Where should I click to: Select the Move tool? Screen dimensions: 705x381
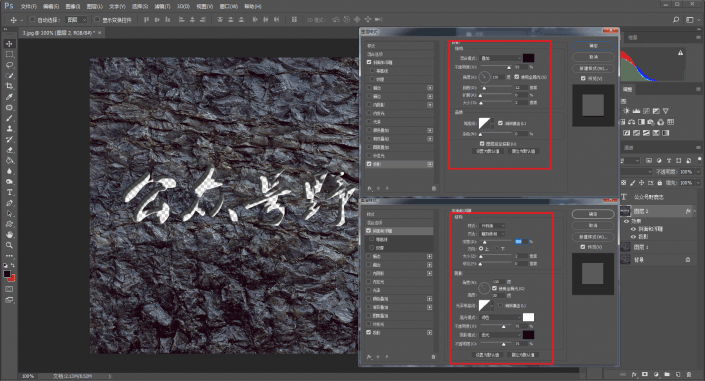click(9, 44)
